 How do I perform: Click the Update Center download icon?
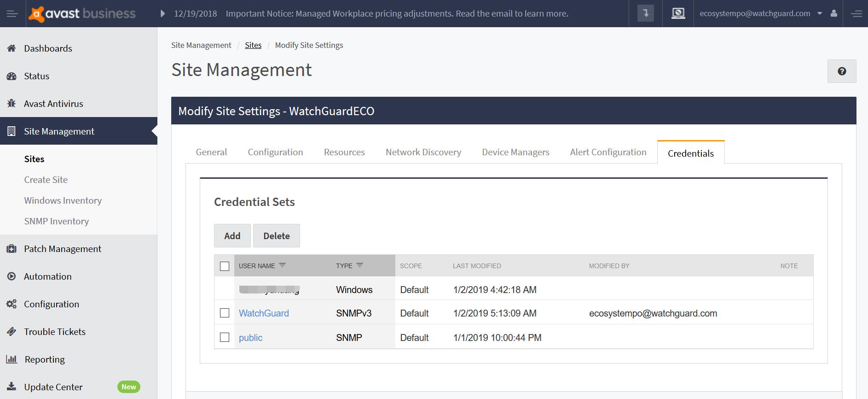click(x=12, y=387)
